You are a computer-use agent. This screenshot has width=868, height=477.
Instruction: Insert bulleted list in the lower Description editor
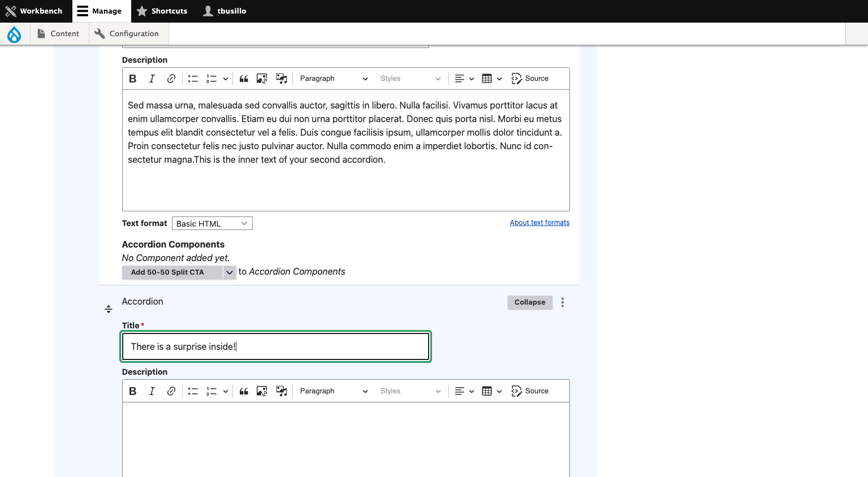193,391
